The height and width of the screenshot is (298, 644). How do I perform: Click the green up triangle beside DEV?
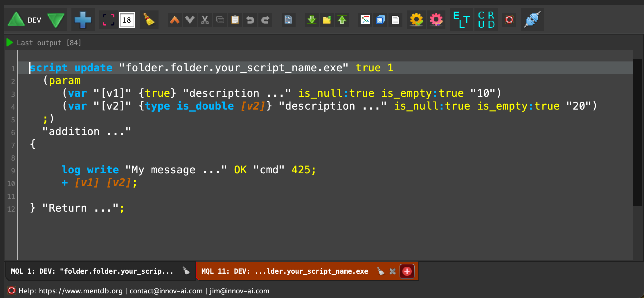click(x=16, y=20)
